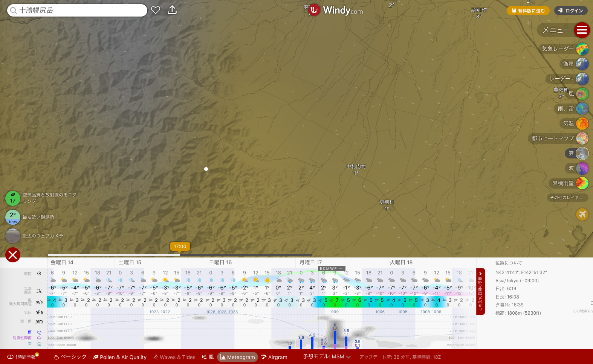Click the premium upgrade (有料版に進む) button
Image resolution: width=593 pixels, height=364 pixels.
pos(528,11)
